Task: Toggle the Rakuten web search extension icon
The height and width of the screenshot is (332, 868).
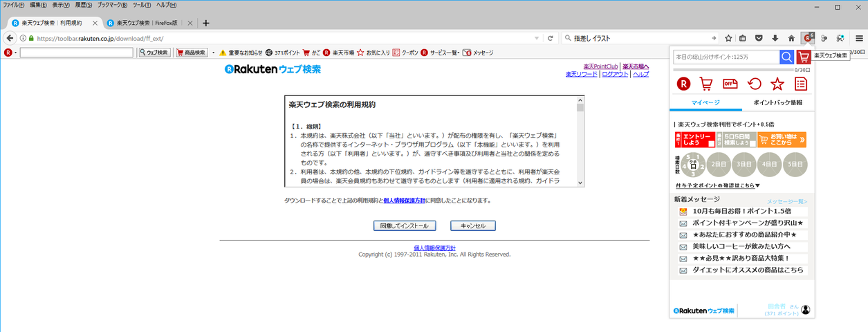Action: (807, 38)
